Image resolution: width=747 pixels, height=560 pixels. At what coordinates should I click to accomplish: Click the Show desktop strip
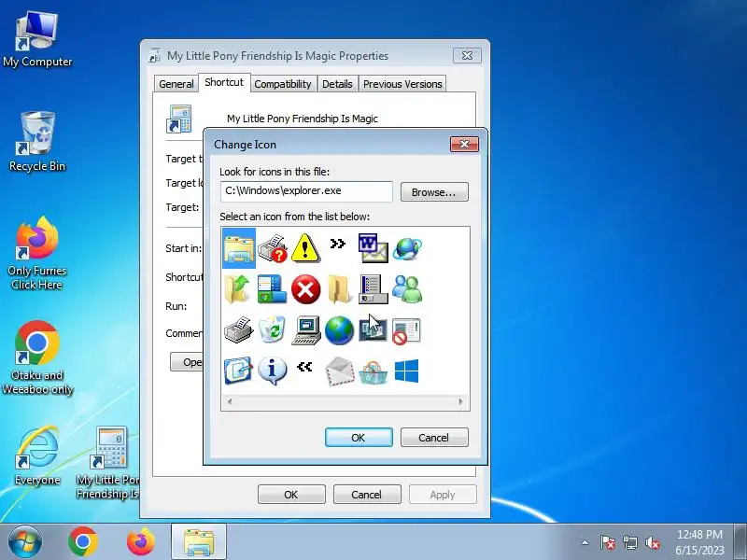point(740,542)
